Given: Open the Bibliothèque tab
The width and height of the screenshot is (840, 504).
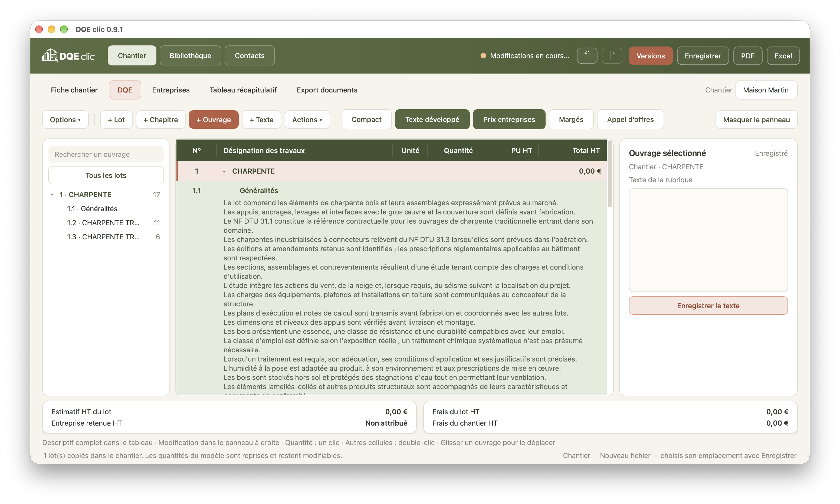Looking at the screenshot, I should [190, 55].
